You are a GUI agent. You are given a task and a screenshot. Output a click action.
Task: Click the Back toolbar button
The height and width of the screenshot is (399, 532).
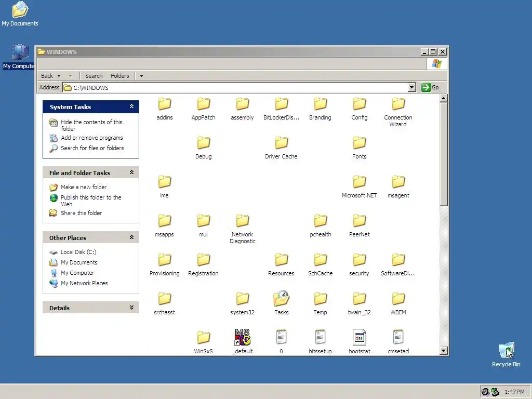pyautogui.click(x=47, y=76)
